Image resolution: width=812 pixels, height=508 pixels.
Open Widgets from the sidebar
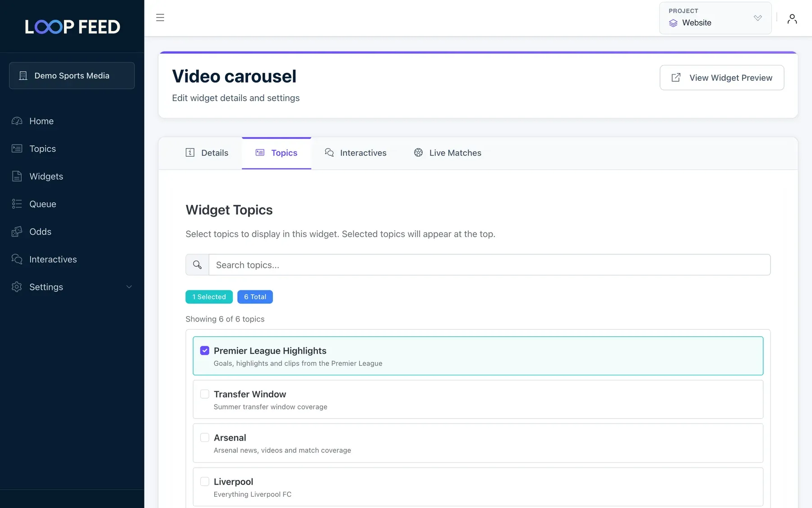(46, 176)
